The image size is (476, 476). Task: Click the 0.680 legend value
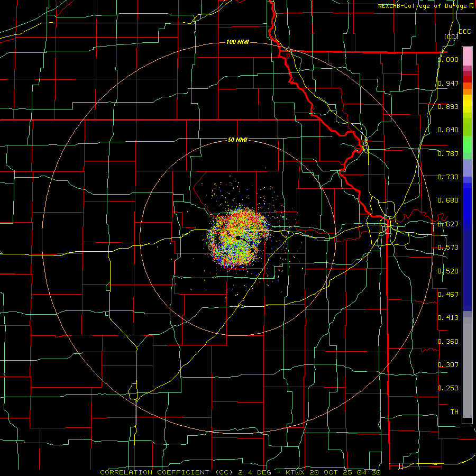tap(448, 200)
